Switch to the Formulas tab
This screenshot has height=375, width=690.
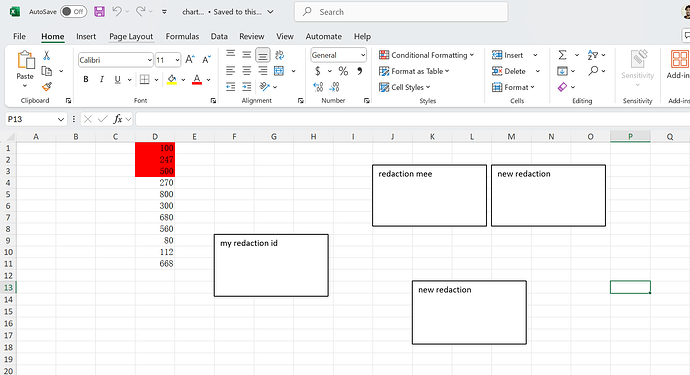pyautogui.click(x=182, y=37)
